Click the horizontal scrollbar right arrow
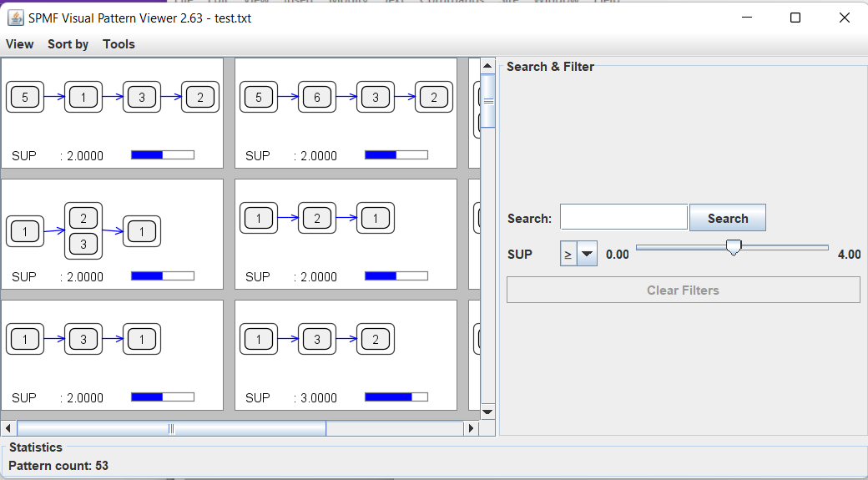Screen dimensions: 868x480 pyautogui.click(x=472, y=428)
